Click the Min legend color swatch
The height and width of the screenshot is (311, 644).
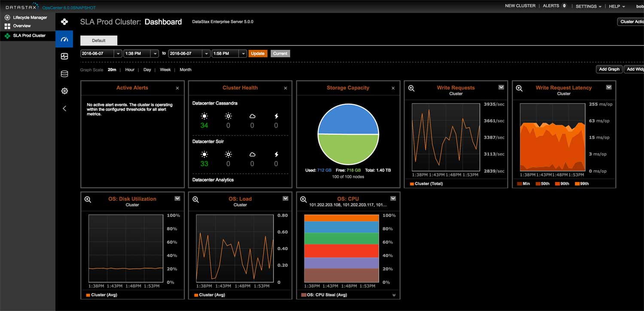tap(519, 184)
